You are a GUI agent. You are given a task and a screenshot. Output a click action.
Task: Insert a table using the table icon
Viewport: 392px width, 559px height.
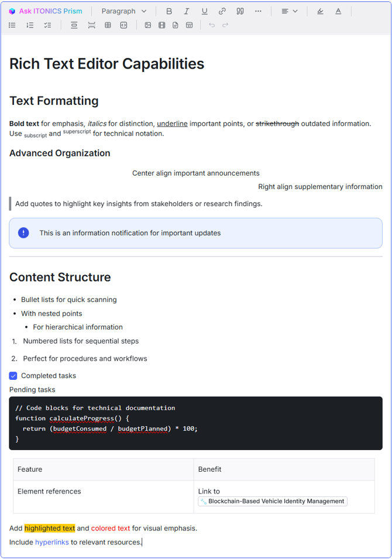(x=108, y=25)
